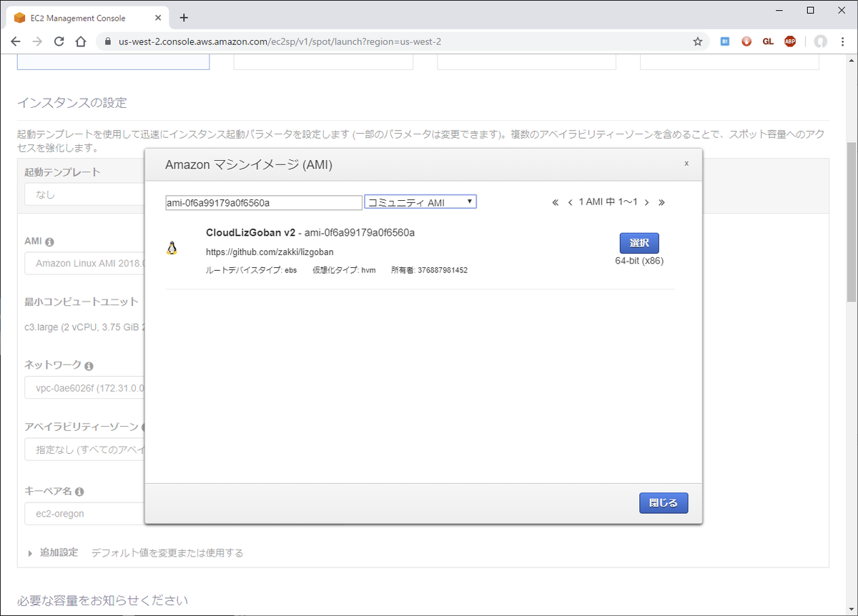The image size is (858, 616).
Task: Reload the EC2 console page
Action: (x=59, y=41)
